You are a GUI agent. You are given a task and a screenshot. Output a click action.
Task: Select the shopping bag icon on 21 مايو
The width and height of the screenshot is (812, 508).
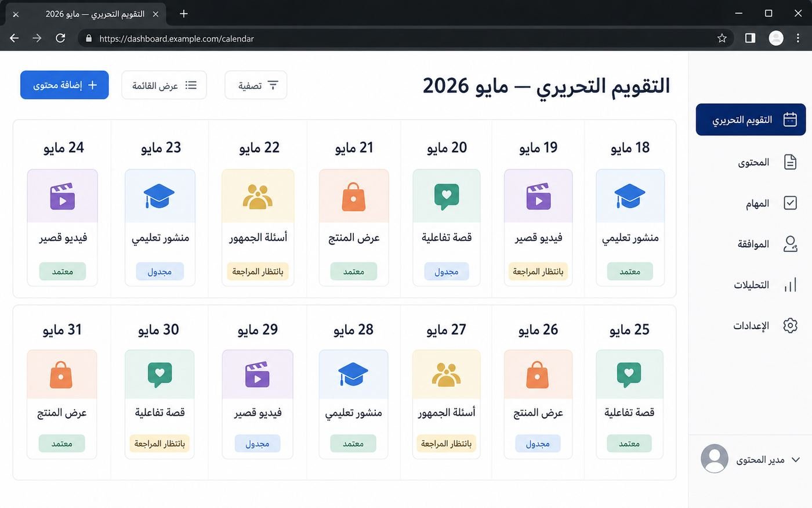pos(354,197)
